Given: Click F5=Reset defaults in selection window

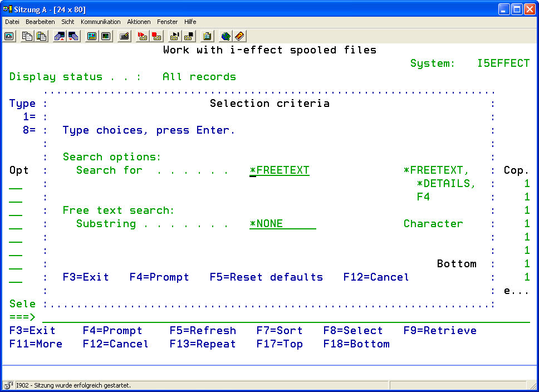Looking at the screenshot, I should (x=266, y=277).
